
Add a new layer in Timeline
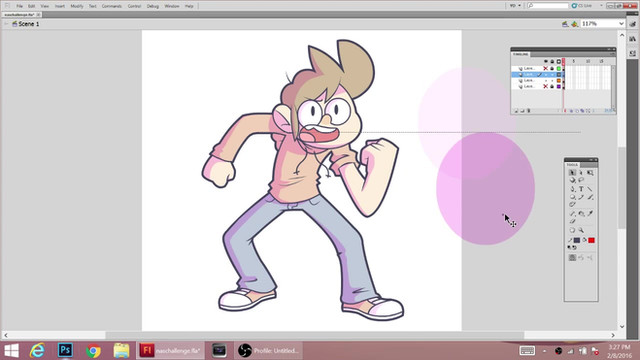(x=516, y=111)
